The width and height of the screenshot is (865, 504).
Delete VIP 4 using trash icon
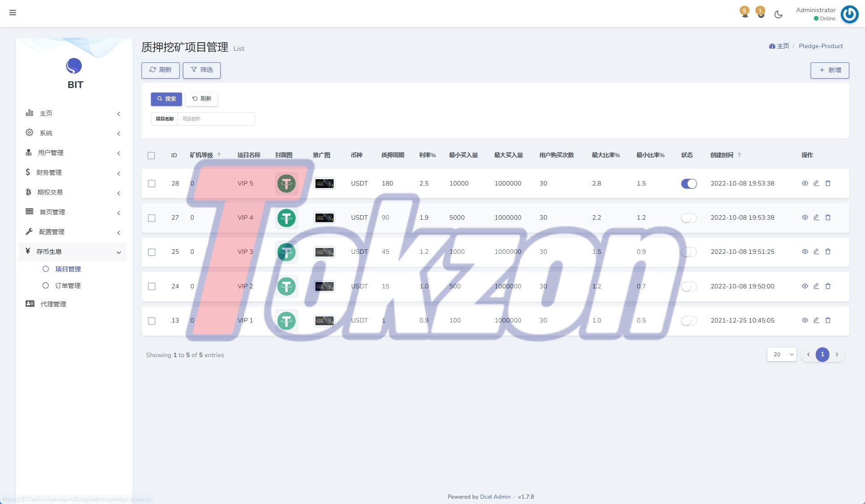pyautogui.click(x=828, y=217)
